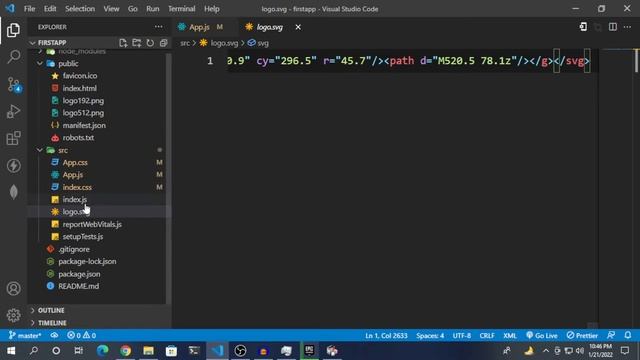Open the Edit menu
640x360 pixels.
(50, 9)
